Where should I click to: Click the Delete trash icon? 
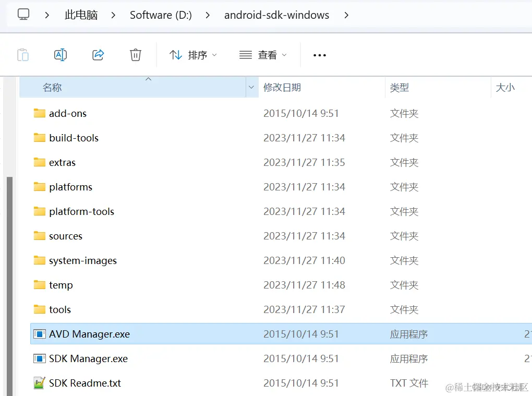point(136,55)
